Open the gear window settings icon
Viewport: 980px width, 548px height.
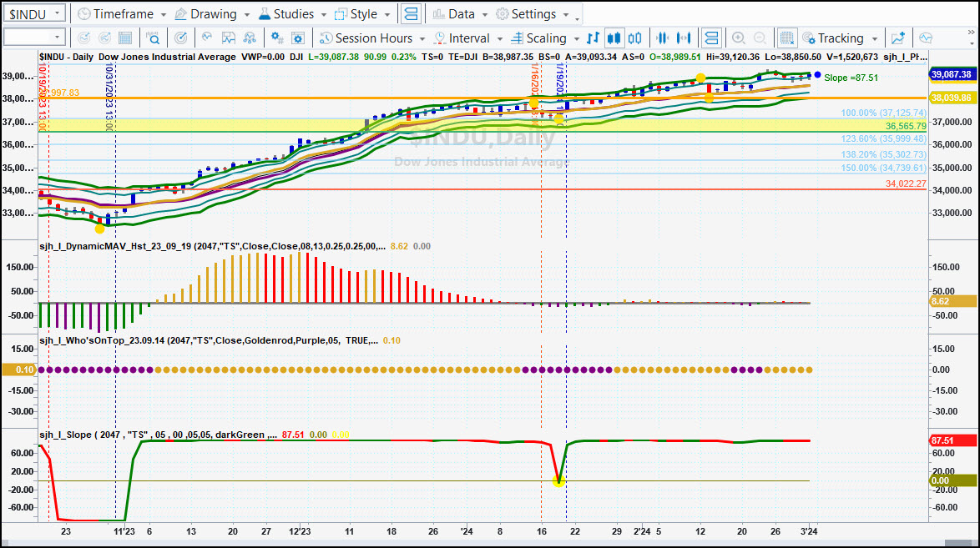click(298, 38)
